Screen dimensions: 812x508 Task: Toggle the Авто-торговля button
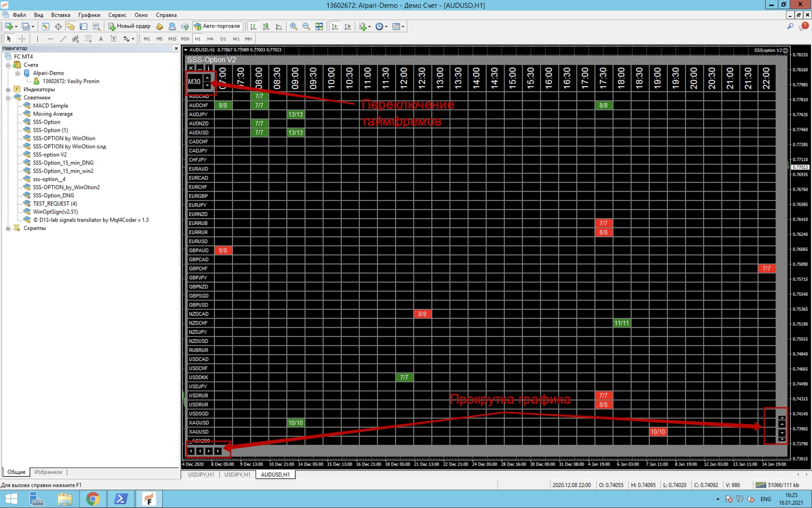pos(217,26)
